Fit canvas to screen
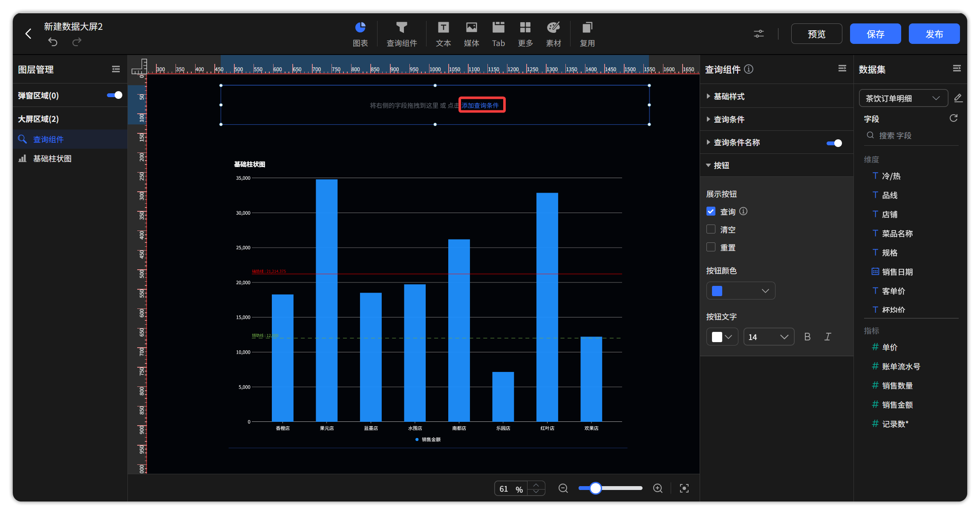Screen dimensions: 980x510 pos(684,488)
